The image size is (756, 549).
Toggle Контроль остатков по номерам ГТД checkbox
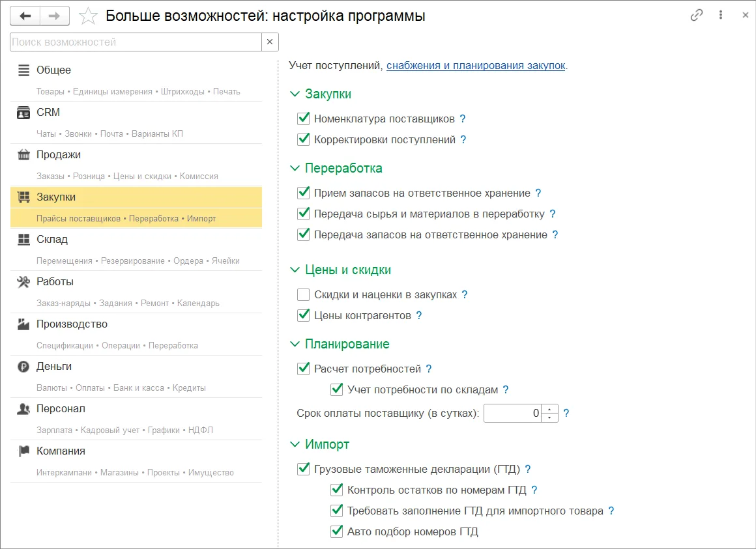336,490
